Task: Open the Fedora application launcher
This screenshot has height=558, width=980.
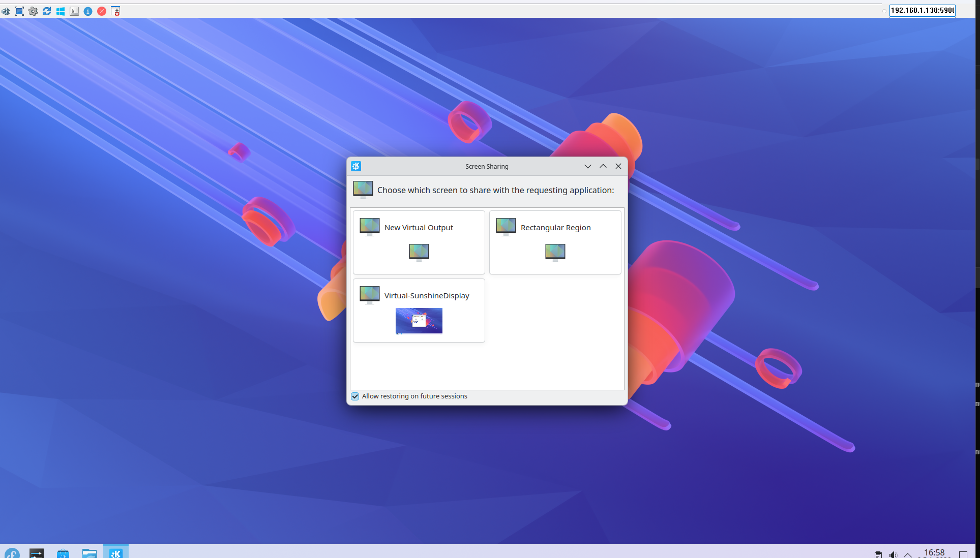Action: (x=12, y=553)
